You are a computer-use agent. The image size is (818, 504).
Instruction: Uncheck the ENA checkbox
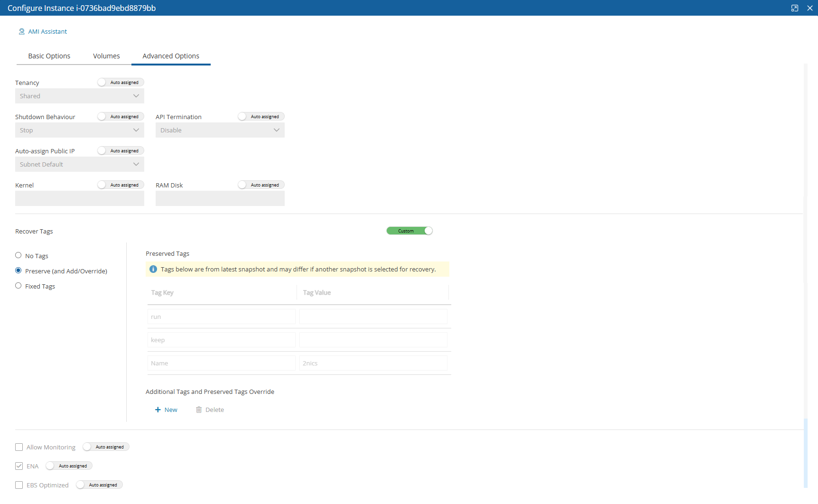(x=19, y=467)
